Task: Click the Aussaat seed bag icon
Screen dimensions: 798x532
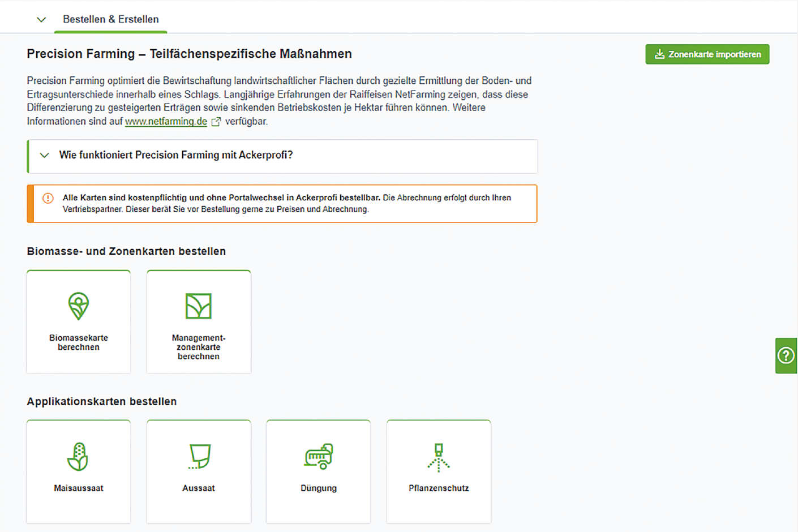Action: tap(199, 457)
